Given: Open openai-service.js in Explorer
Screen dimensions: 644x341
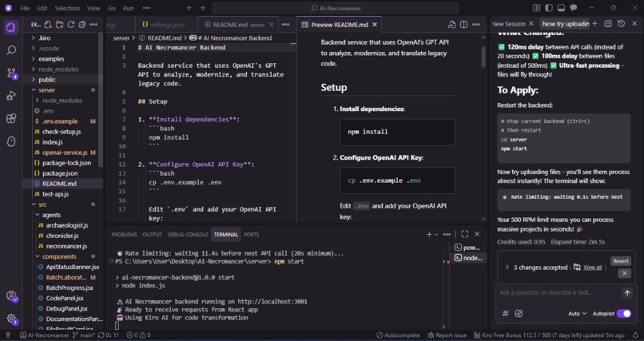Looking at the screenshot, I should pyautogui.click(x=63, y=153).
